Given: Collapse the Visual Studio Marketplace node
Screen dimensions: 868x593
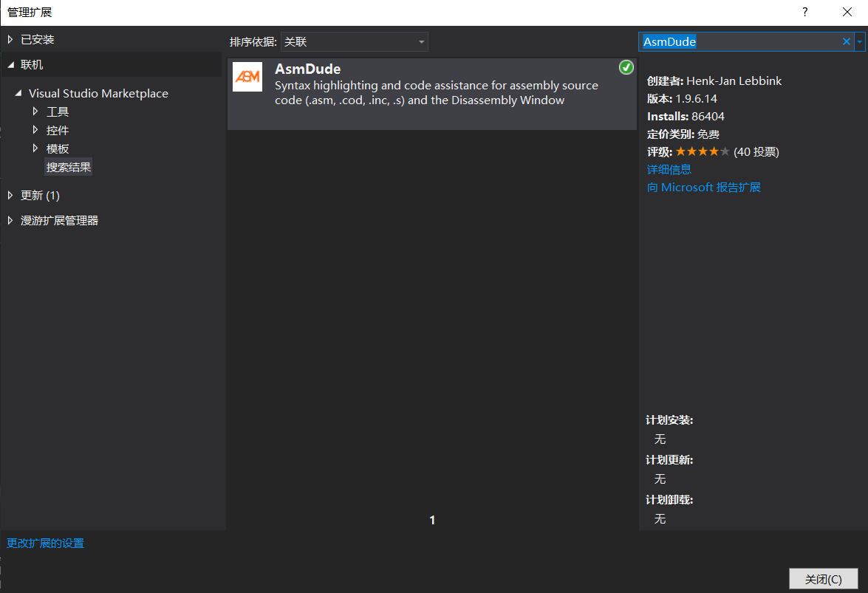Looking at the screenshot, I should [18, 93].
